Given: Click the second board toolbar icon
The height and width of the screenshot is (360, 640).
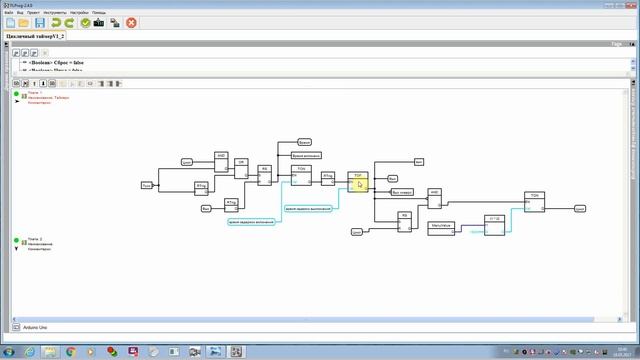Looking at the screenshot, I should click(25, 84).
